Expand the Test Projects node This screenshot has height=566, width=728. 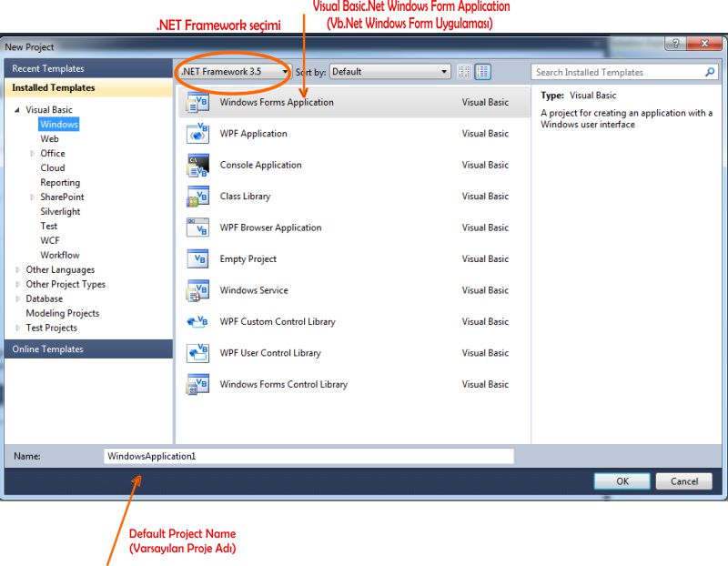(x=17, y=328)
